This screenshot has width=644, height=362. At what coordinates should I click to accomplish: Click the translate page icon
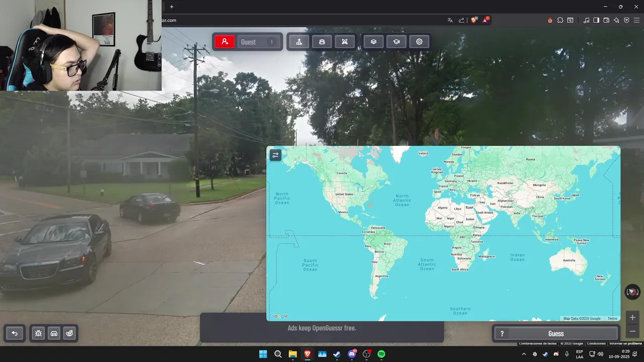[x=450, y=20]
